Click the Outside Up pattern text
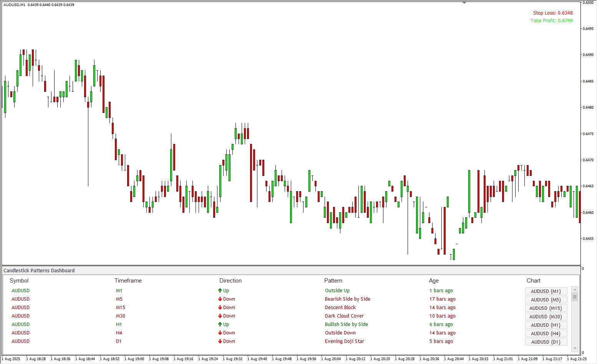Image resolution: width=597 pixels, height=364 pixels. pos(337,291)
